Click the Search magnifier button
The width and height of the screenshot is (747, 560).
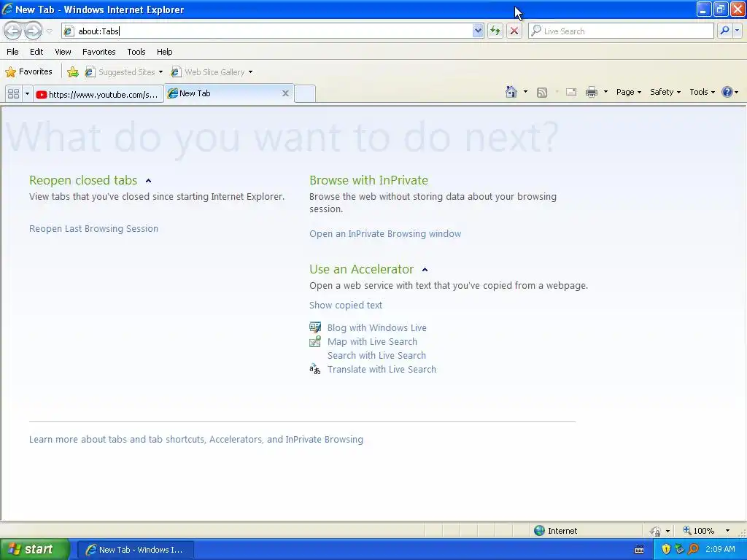coord(724,31)
